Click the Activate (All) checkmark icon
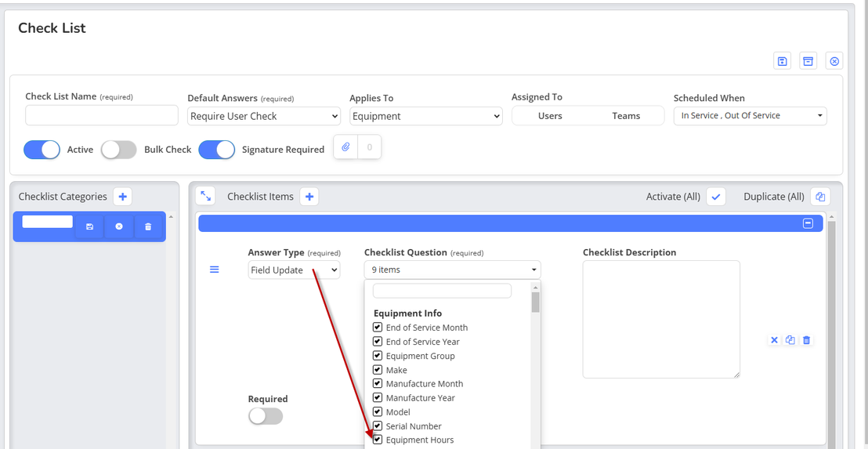The image size is (868, 449). (x=716, y=197)
